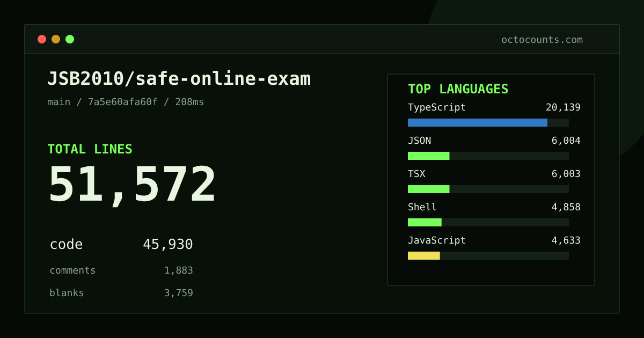Screen dimensions: 644x338
Task: Click the code row label
Action: click(x=66, y=245)
